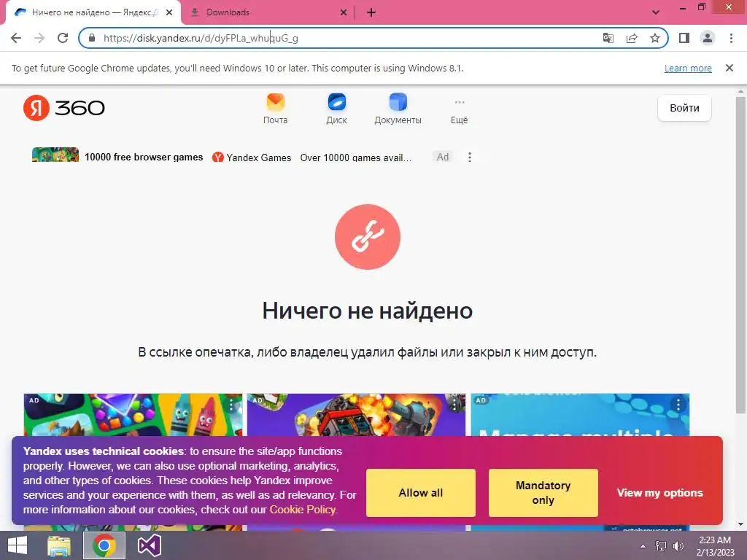Open options menu on tank ad
Viewport: 747px width, 560px height.
[454, 405]
